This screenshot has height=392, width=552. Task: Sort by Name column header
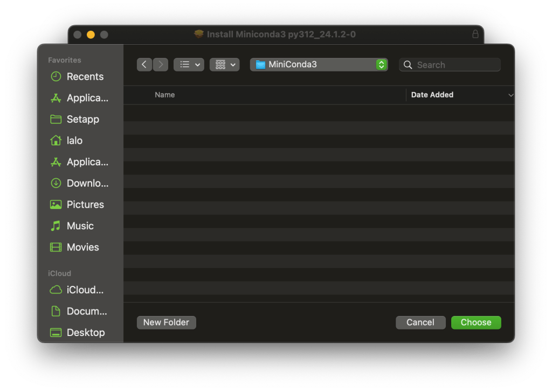[x=164, y=95]
